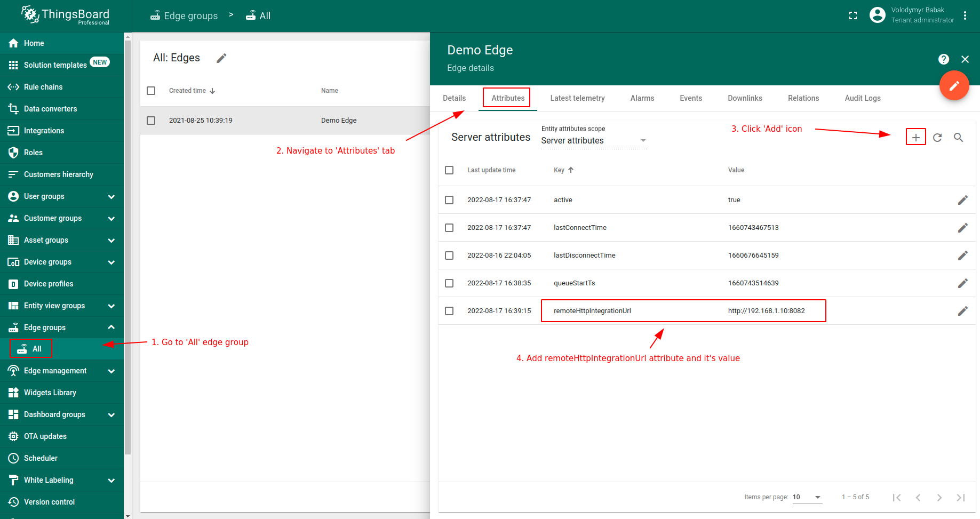Select all edges header checkbox

(151, 91)
